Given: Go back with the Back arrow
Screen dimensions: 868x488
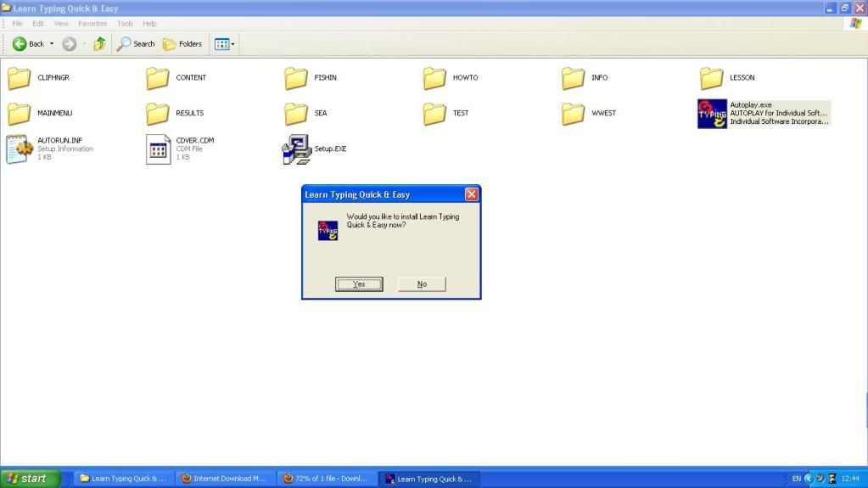Looking at the screenshot, I should (28, 44).
